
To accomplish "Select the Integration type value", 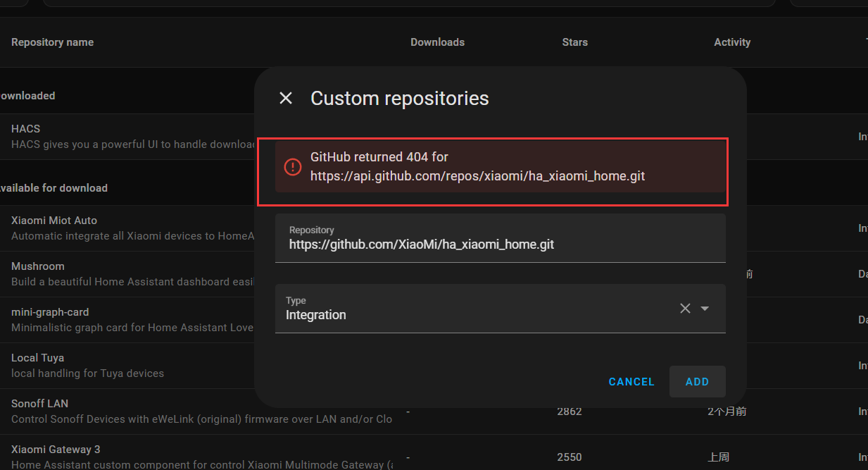I will pos(316,315).
